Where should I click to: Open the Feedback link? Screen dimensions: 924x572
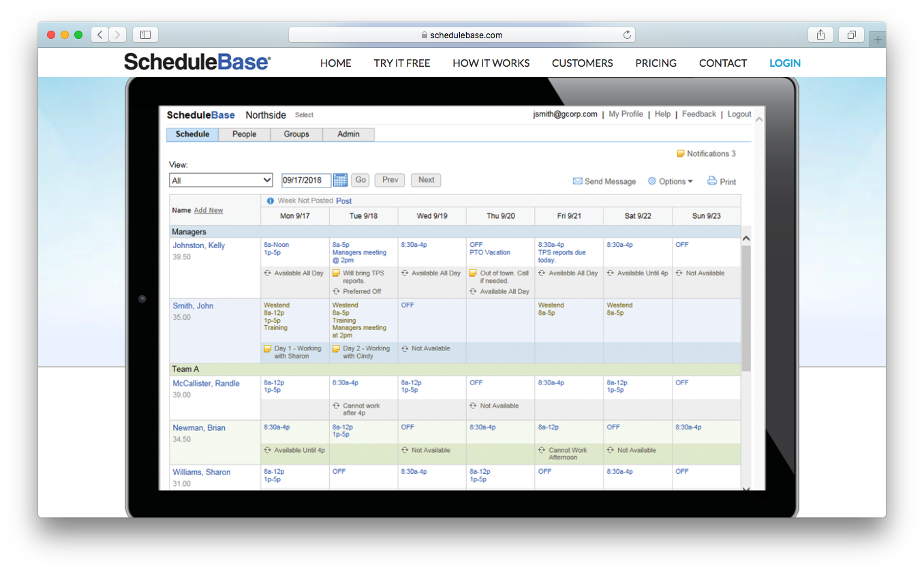[x=699, y=115]
